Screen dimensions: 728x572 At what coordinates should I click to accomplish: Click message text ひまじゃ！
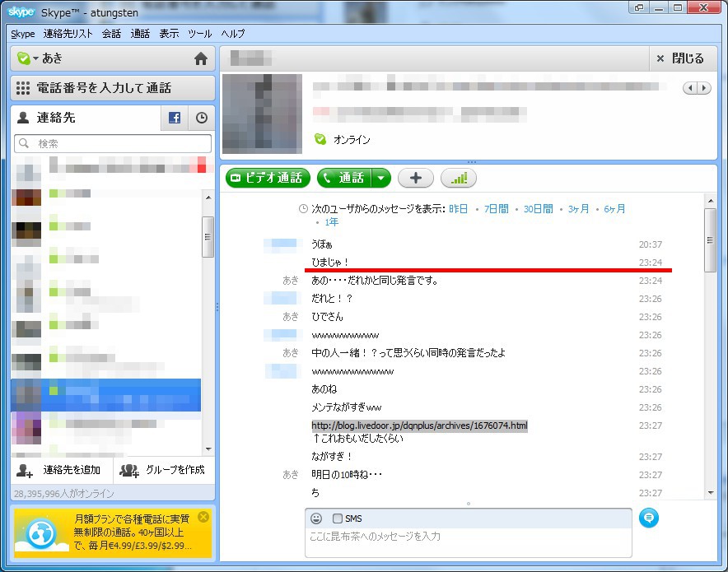[x=330, y=263]
